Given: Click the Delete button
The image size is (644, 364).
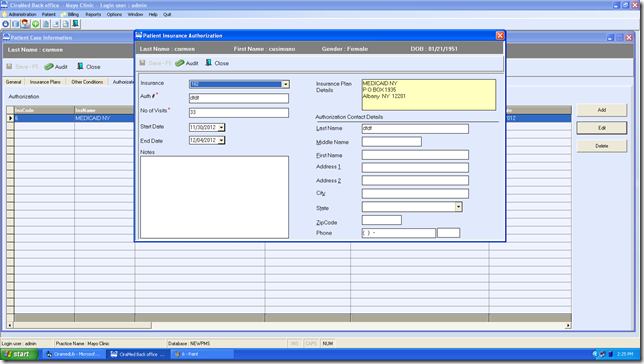Looking at the screenshot, I should click(602, 146).
